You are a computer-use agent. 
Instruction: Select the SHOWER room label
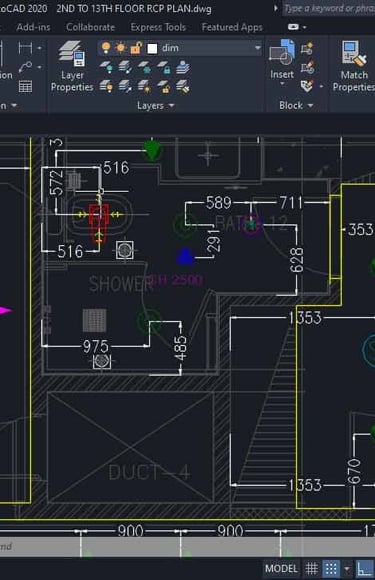[x=121, y=284]
